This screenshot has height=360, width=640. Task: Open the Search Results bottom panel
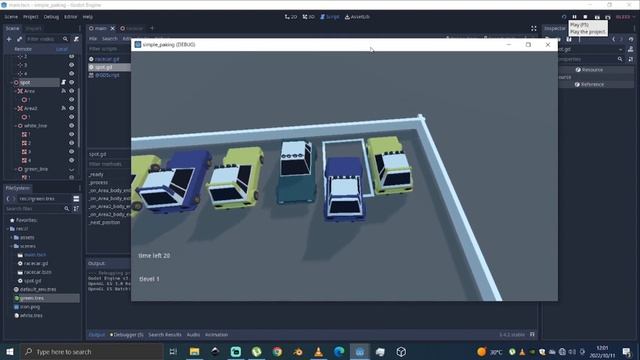pos(165,335)
